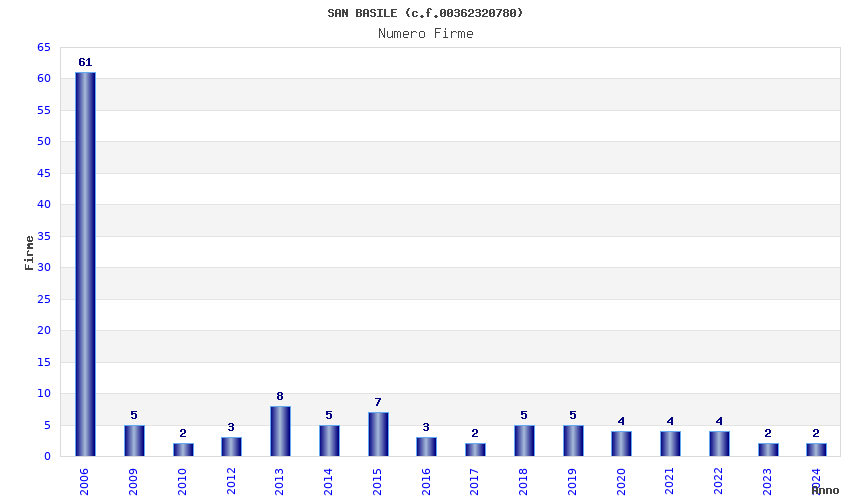
Task: Click the x-axis year label '2018'
Action: coord(523,482)
